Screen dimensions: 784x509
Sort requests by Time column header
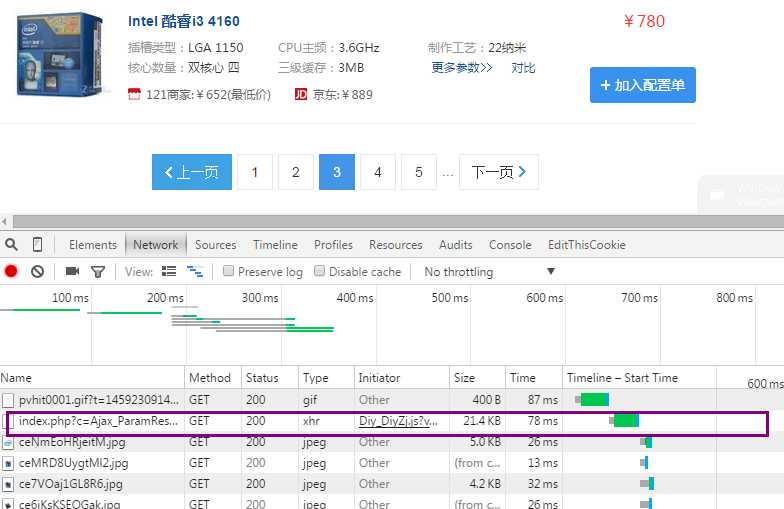[534, 378]
